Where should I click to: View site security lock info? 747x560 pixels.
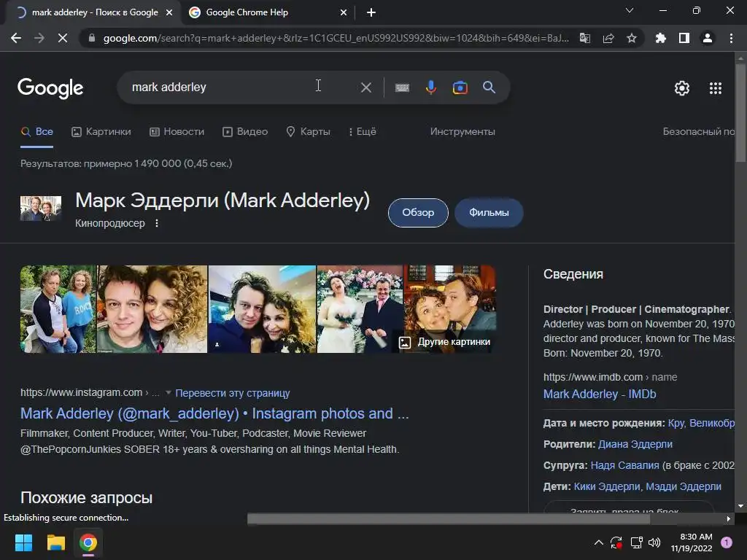pos(91,38)
